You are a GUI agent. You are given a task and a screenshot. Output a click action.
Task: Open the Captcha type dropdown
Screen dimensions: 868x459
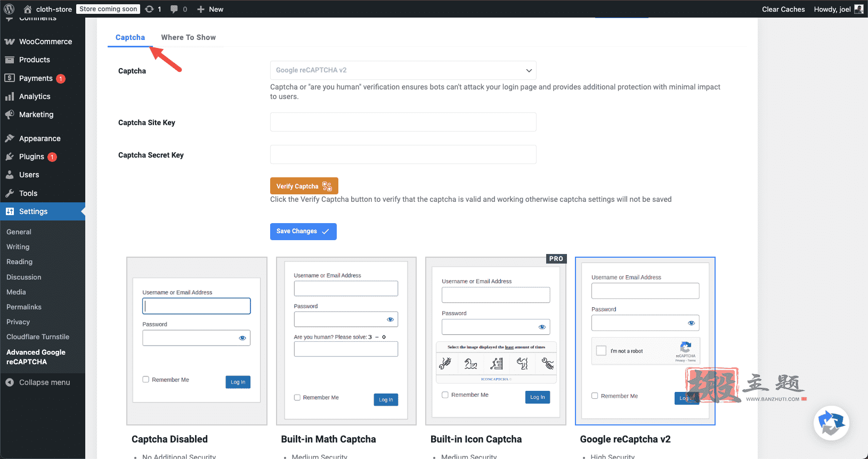pyautogui.click(x=403, y=70)
